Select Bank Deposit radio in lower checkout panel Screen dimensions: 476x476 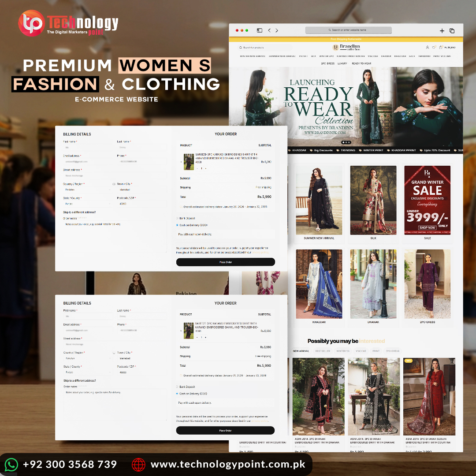(x=177, y=387)
